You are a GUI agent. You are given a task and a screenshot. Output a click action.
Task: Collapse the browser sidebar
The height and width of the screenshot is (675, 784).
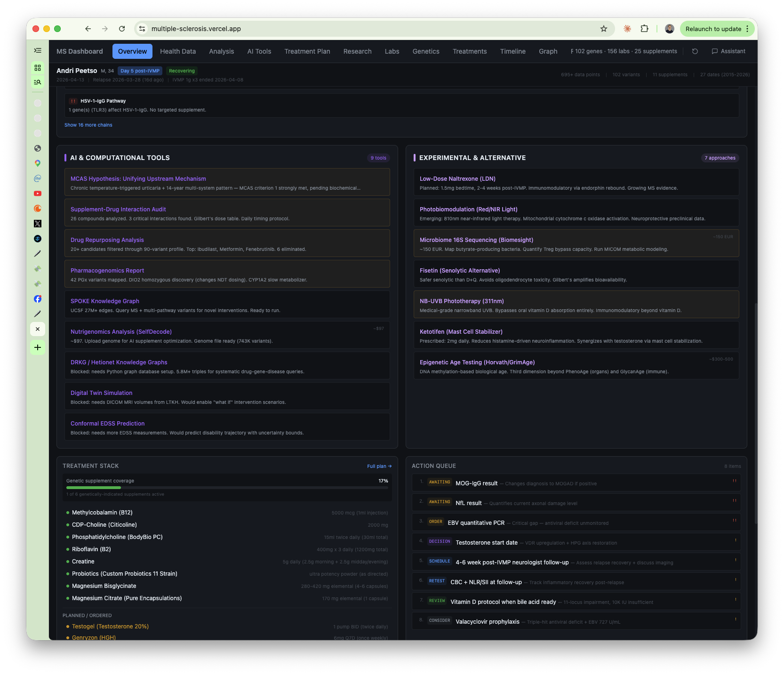38,50
